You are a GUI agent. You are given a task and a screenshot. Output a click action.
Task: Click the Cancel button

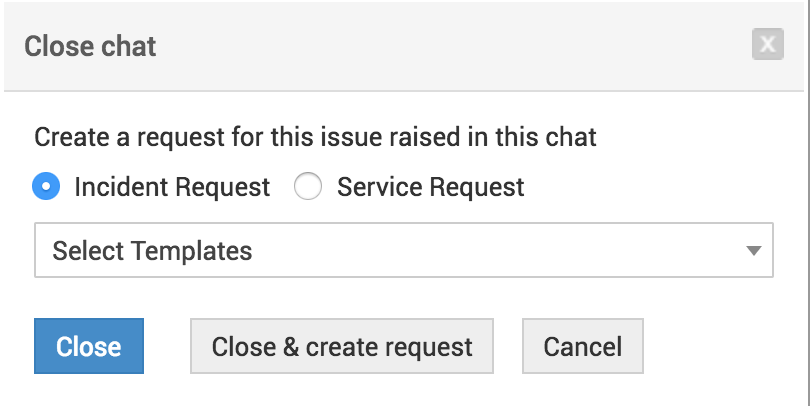(x=583, y=347)
